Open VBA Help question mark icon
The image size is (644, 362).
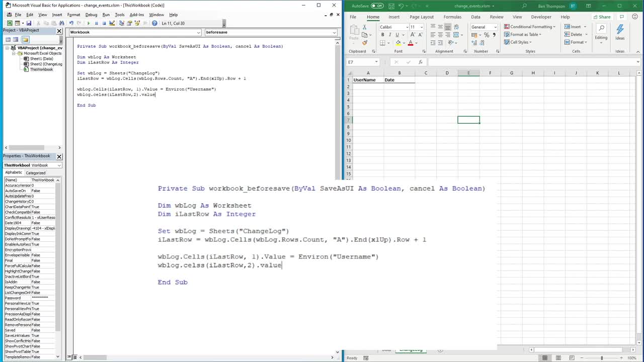coord(154,23)
